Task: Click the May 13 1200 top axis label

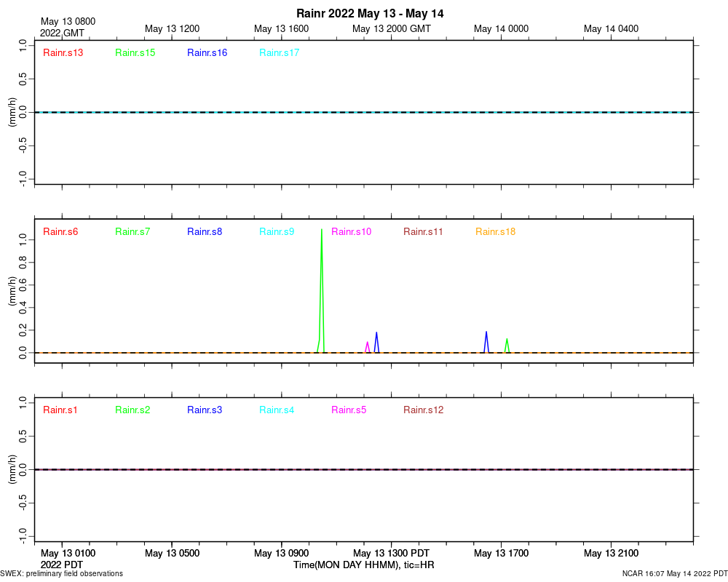Action: click(x=173, y=28)
